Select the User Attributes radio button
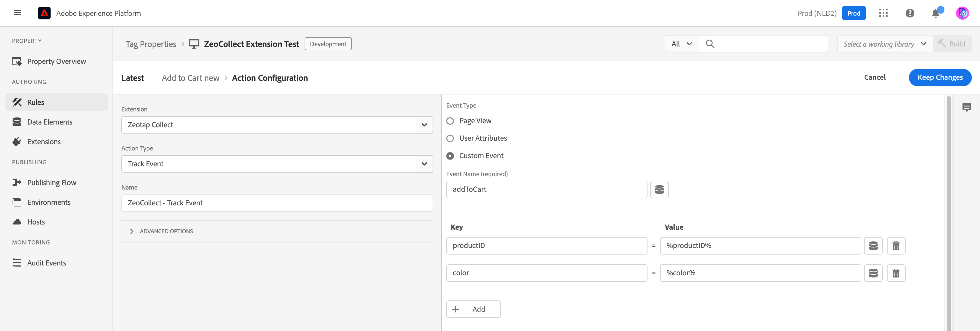 (x=450, y=138)
